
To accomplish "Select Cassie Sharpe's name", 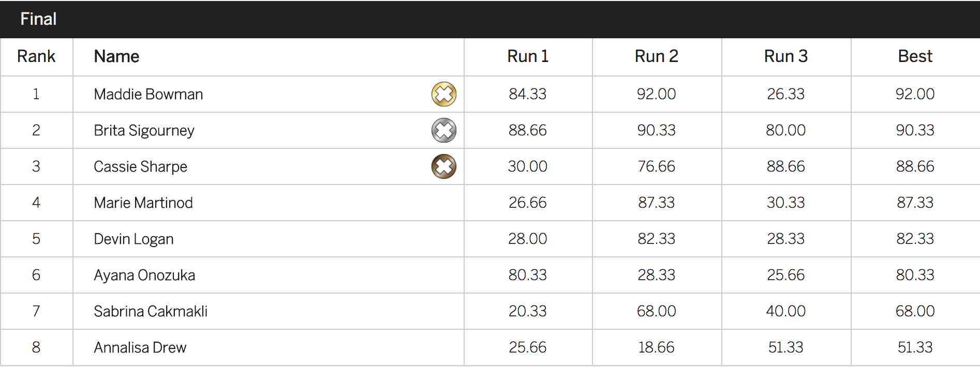I will (140, 166).
